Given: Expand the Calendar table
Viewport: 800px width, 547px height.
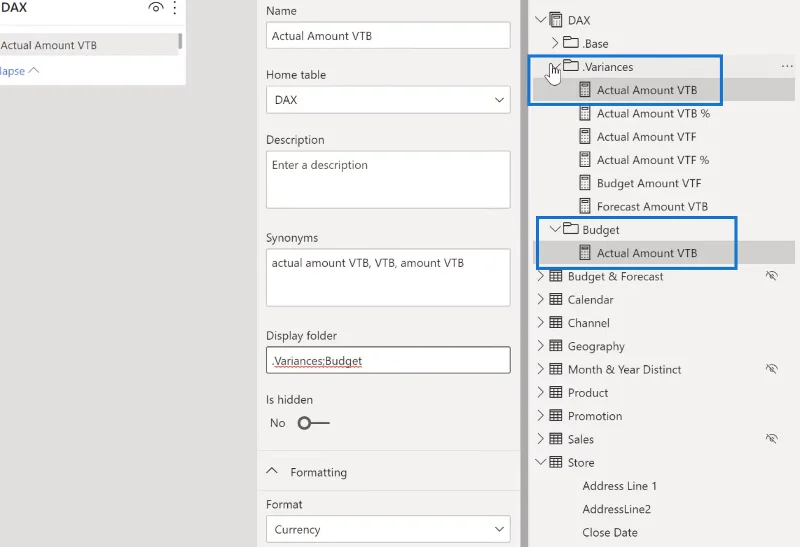Looking at the screenshot, I should click(x=540, y=299).
